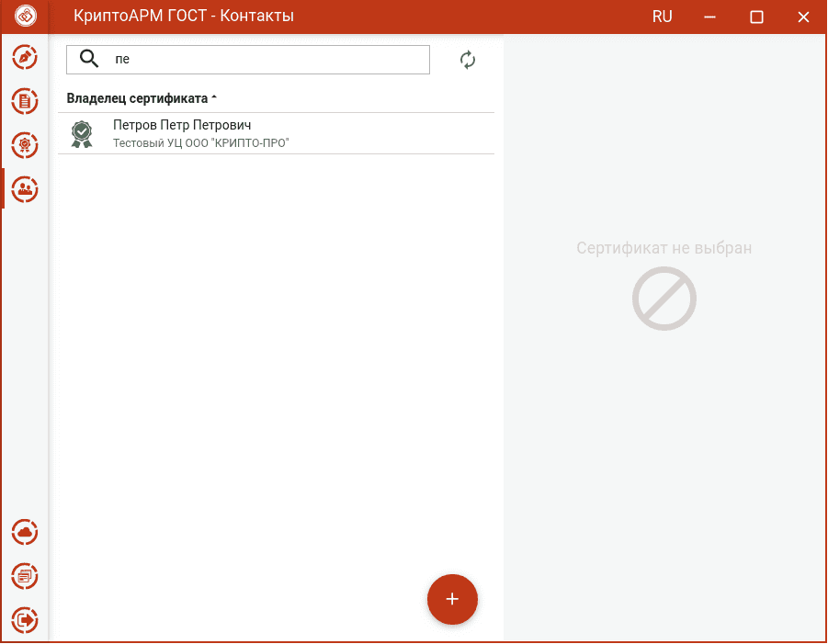Click the exit icon in sidebar
Image resolution: width=828 pixels, height=644 pixels.
25,620
